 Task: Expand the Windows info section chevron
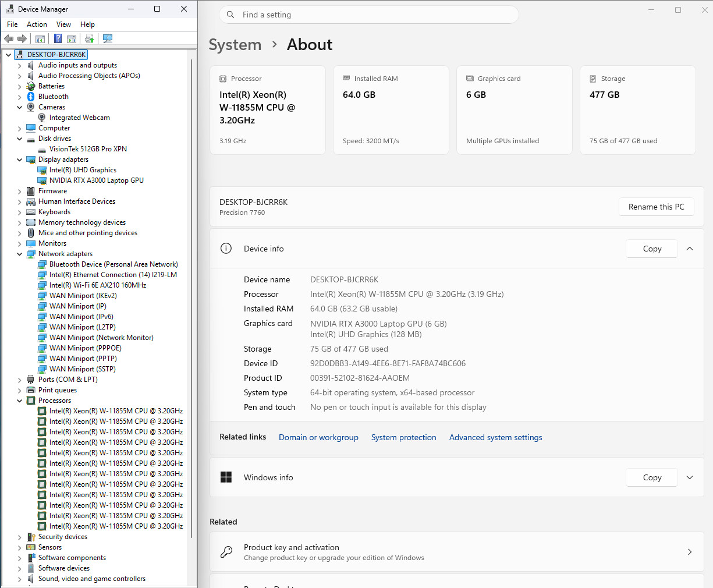pyautogui.click(x=690, y=477)
